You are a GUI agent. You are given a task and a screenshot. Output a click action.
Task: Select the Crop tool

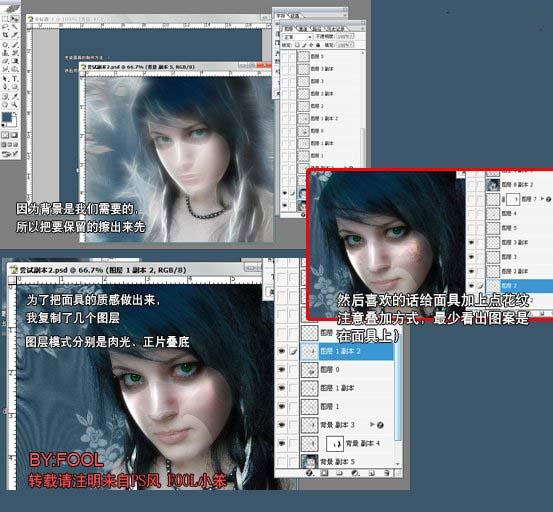[x=5, y=35]
